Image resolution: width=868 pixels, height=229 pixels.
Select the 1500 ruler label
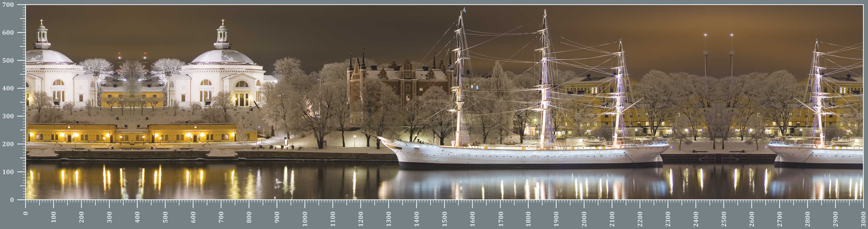pos(444,219)
